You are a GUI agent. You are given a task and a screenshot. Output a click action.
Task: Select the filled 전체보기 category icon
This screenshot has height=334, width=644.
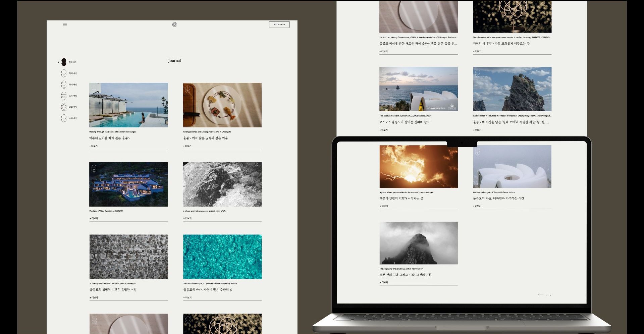coord(64,62)
